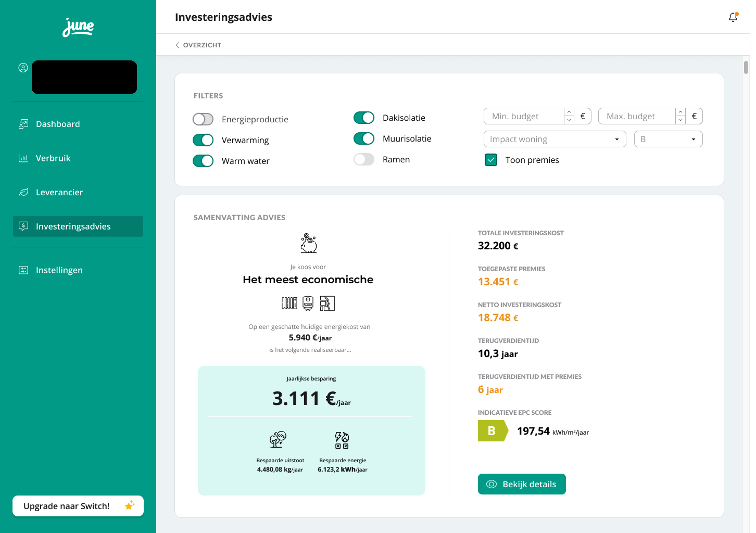756x533 pixels.
Task: Click the eye icon in Bekijk details
Action: pos(492,484)
